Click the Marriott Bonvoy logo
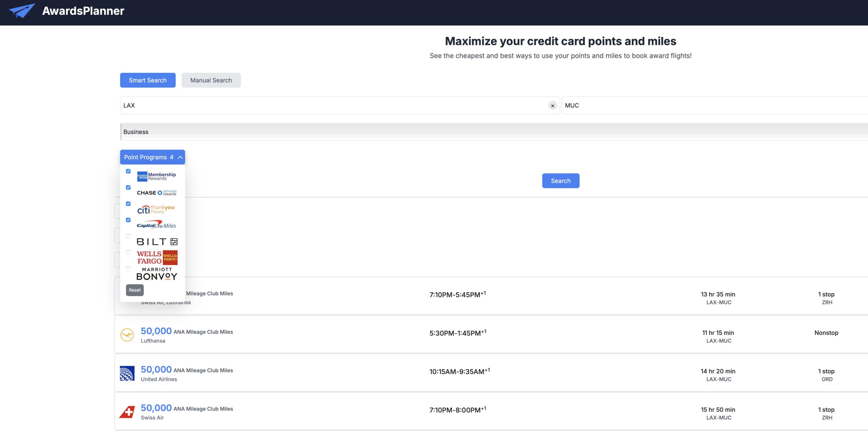This screenshot has height=431, width=868. (x=157, y=274)
